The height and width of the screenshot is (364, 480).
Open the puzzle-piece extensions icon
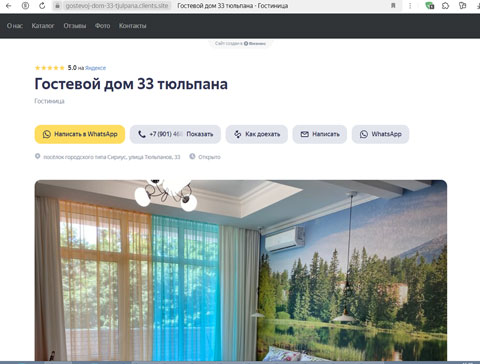[446, 6]
